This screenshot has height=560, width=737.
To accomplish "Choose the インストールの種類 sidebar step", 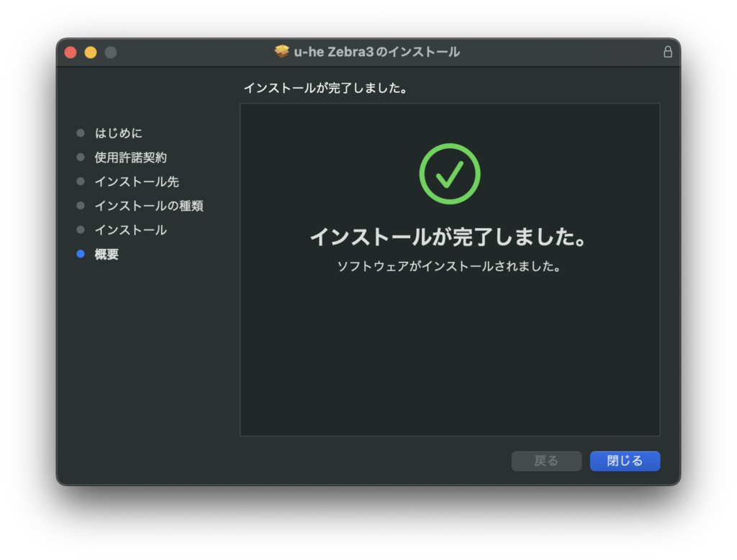I will coord(148,206).
